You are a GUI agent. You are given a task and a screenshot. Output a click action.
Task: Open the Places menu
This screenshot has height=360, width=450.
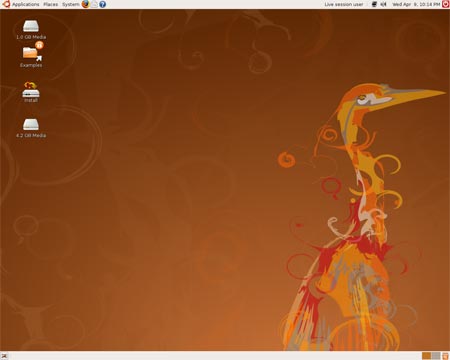tap(51, 4)
